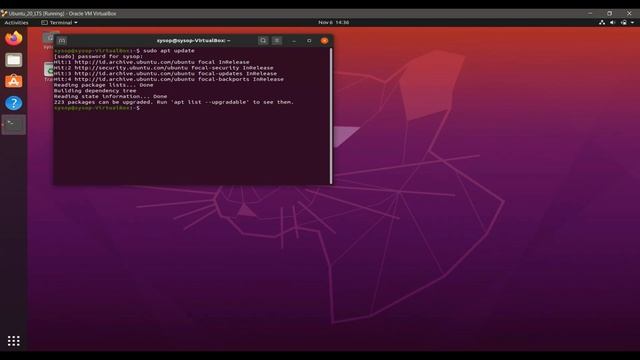Viewport: 640px width, 360px height.
Task: Minimize the terminal window
Action: [x=294, y=41]
